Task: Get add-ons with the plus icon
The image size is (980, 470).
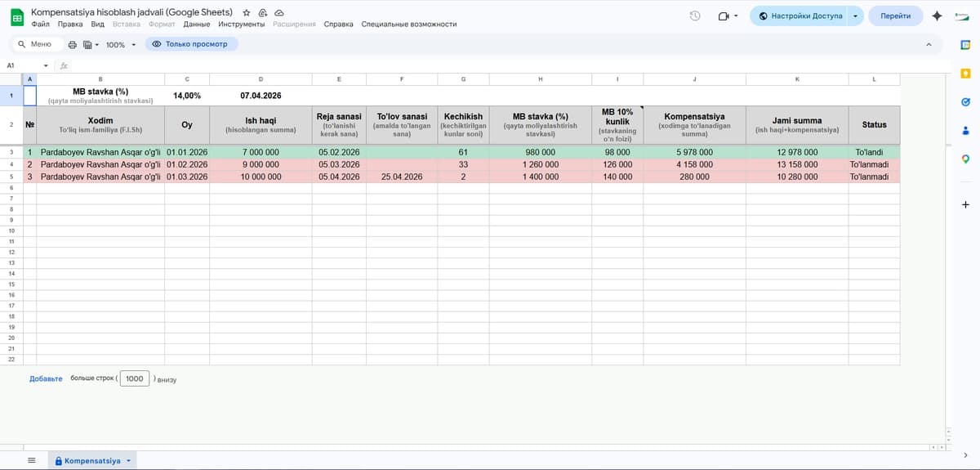Action: point(964,204)
